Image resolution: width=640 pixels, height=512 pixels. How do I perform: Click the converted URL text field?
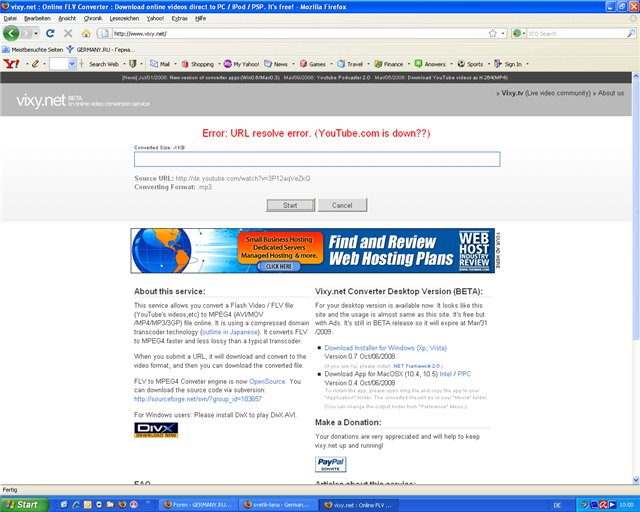(x=317, y=159)
